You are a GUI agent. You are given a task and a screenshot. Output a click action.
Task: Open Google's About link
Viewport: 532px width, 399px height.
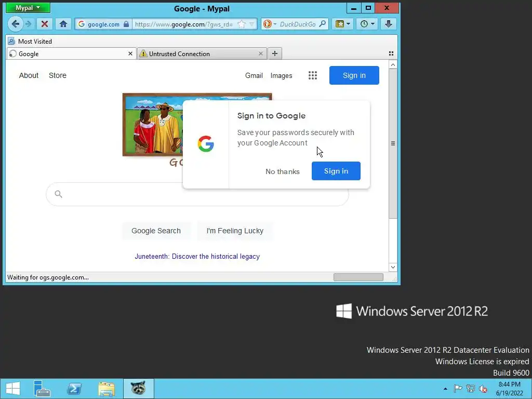29,75
